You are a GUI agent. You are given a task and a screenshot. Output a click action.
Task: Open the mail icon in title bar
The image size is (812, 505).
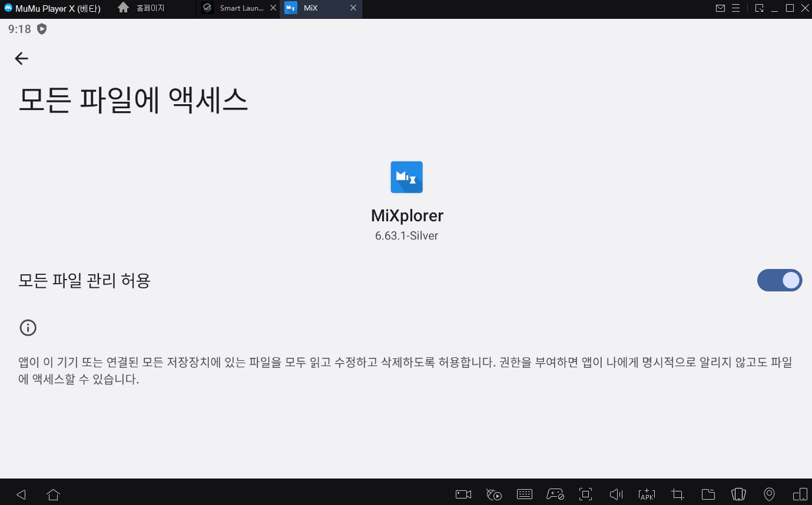[x=720, y=8]
